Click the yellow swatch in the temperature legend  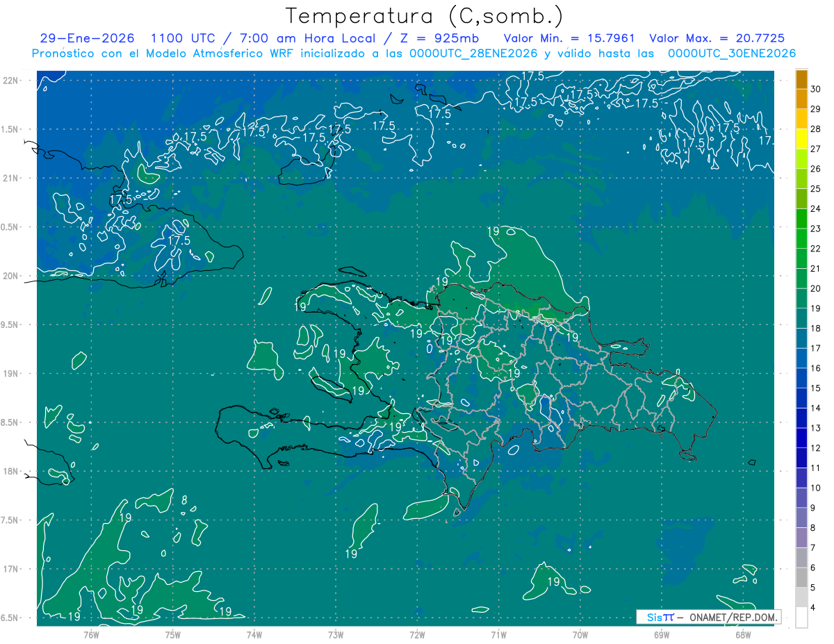[x=802, y=138]
